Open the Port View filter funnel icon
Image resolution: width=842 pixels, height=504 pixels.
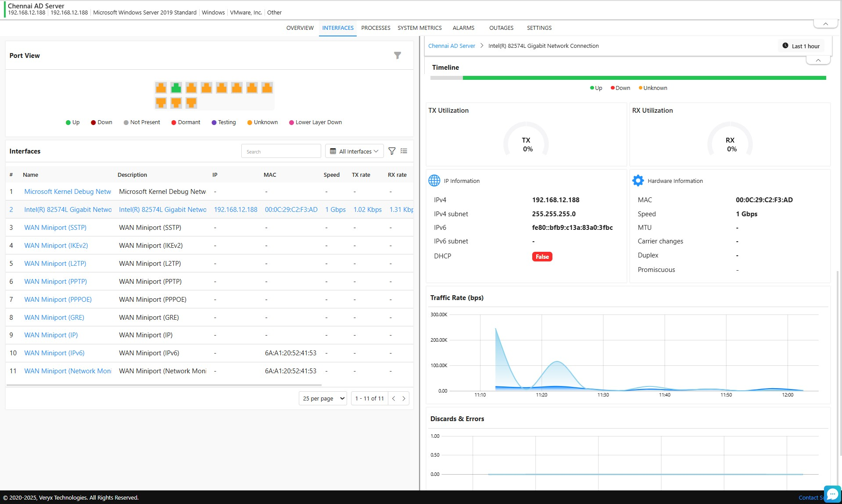[x=397, y=55]
